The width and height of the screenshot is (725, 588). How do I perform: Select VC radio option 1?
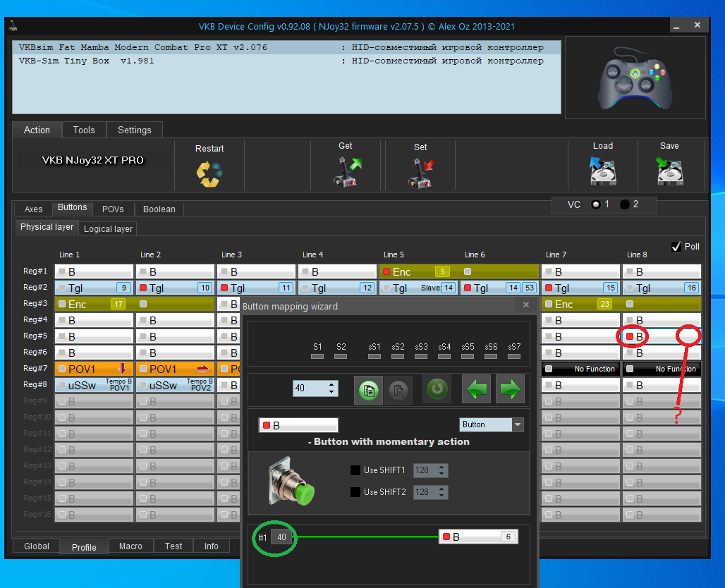pos(595,204)
